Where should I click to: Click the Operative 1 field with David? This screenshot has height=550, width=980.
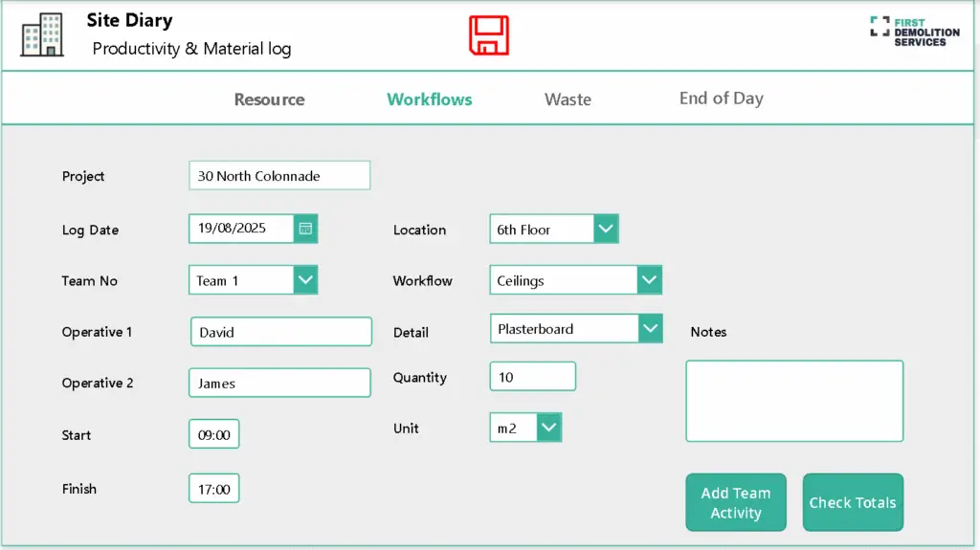[x=280, y=332]
